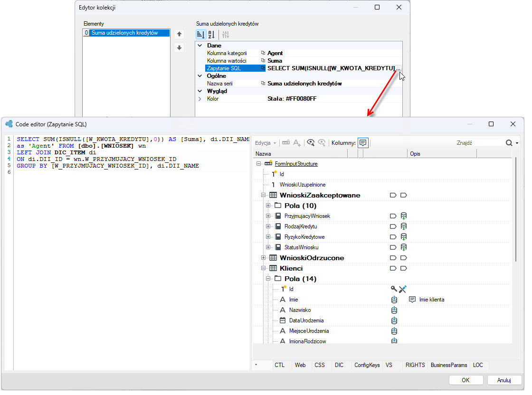Click the categorized sort icon in property grid
Screen dimensions: 532x395
(x=200, y=35)
